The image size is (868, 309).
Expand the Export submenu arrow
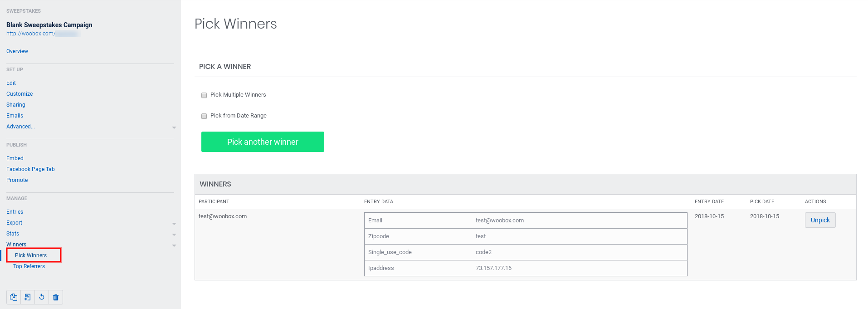(174, 224)
